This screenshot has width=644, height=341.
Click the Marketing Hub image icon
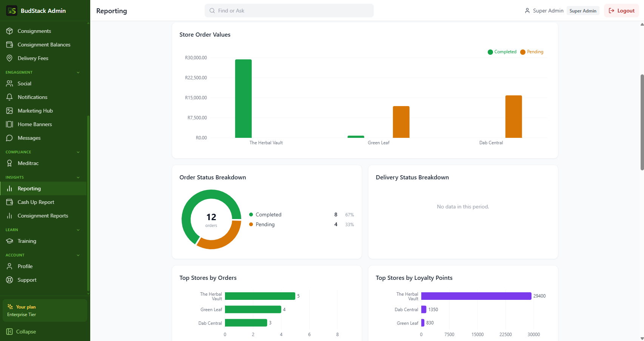pos(9,111)
